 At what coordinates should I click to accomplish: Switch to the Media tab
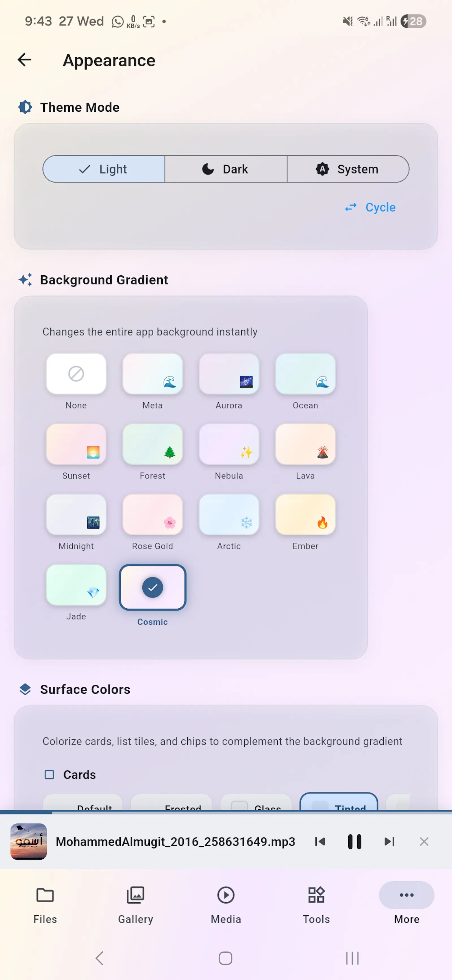click(226, 905)
